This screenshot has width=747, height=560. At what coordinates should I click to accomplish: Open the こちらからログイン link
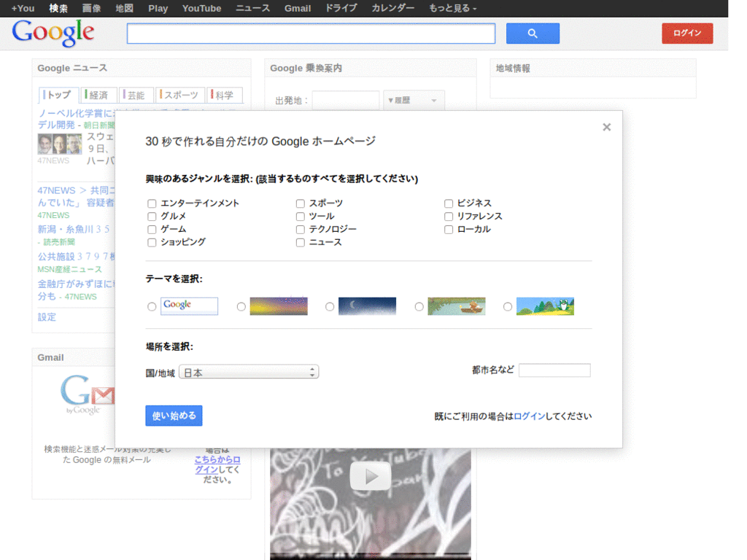pyautogui.click(x=217, y=464)
